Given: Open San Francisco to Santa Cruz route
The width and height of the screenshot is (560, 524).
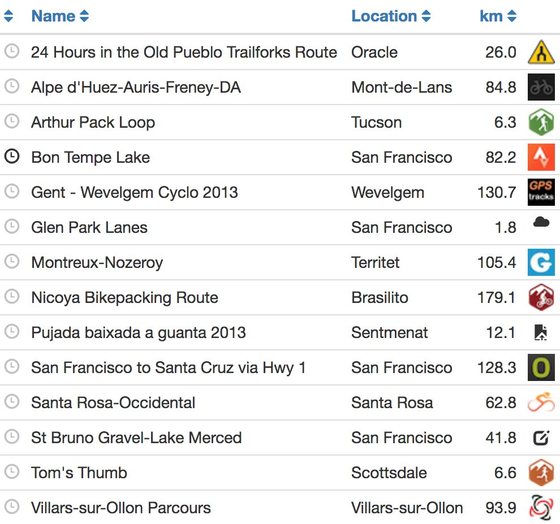Looking at the screenshot, I should (169, 368).
